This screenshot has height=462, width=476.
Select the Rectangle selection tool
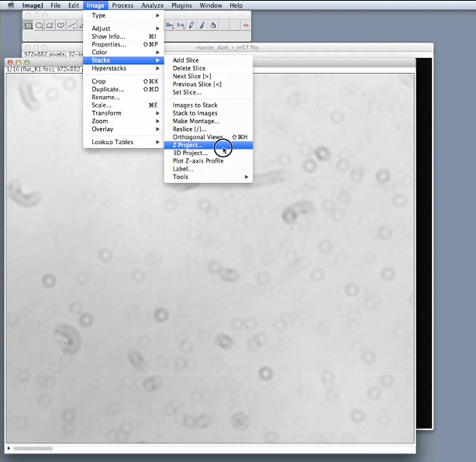click(29, 26)
